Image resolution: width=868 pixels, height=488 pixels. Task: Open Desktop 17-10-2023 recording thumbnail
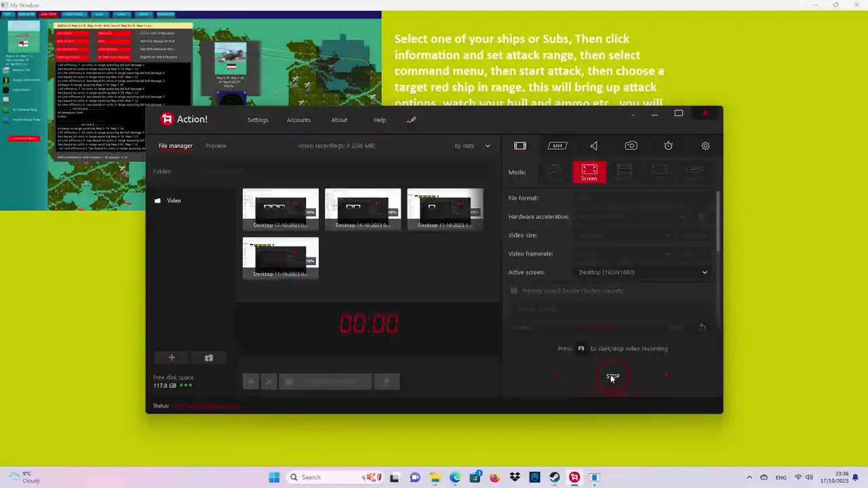click(x=281, y=209)
